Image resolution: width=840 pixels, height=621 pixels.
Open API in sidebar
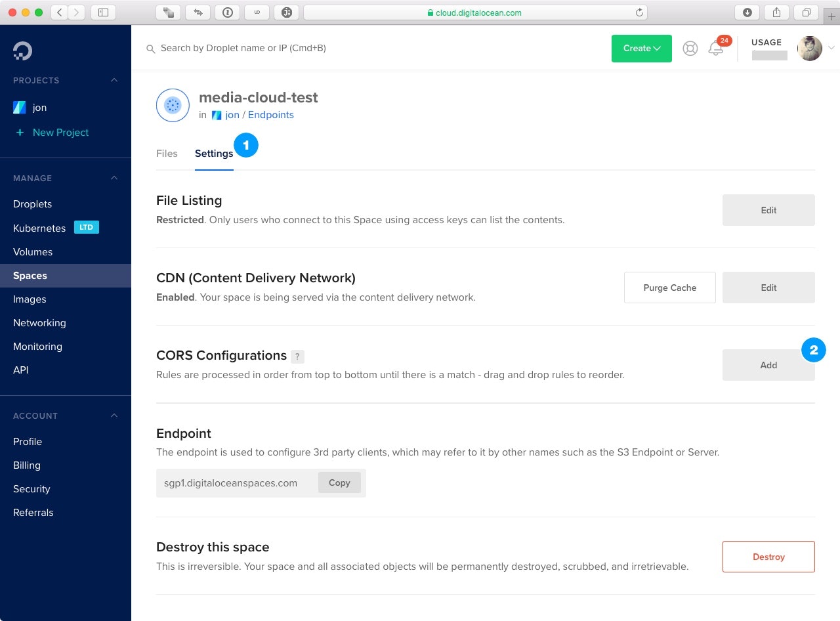(x=21, y=370)
